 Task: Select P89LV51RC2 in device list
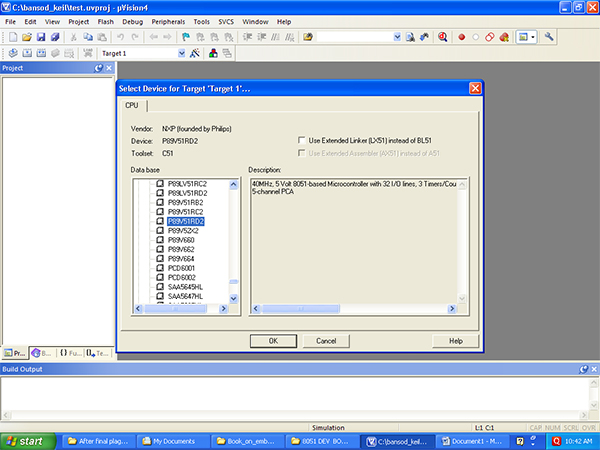[187, 184]
